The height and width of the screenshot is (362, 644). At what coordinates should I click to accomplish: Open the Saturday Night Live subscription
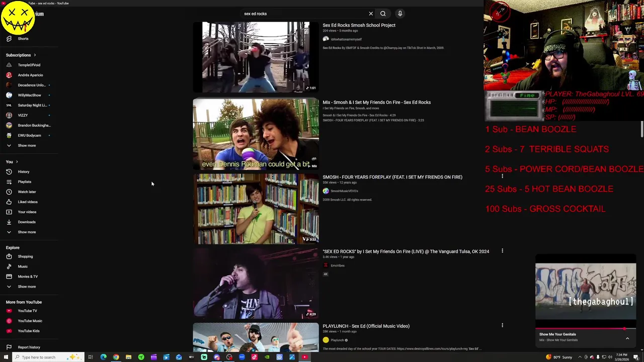tap(32, 105)
